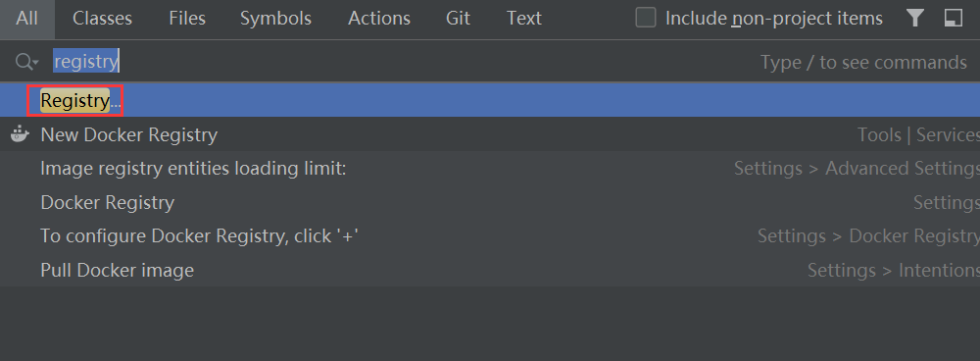Viewport: 980px width, 361px height.
Task: Switch to the Git tab
Action: 458,19
